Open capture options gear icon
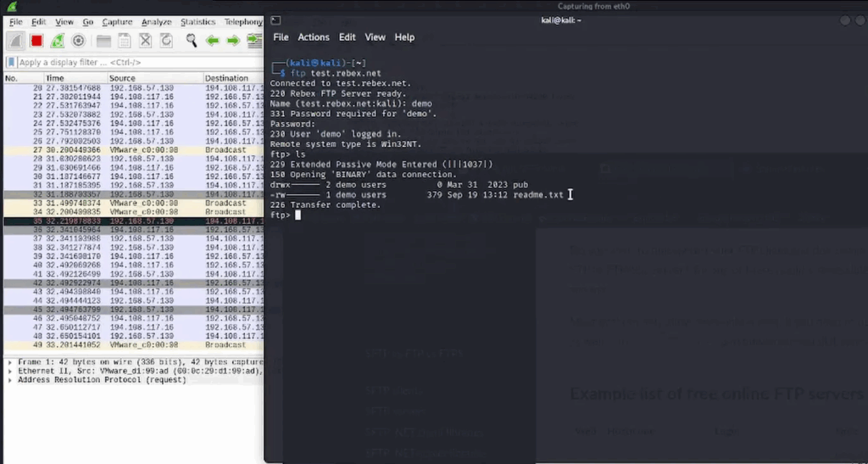 pyautogui.click(x=79, y=40)
